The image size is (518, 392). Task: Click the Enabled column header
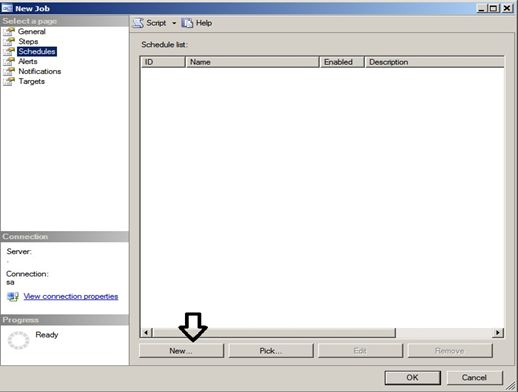(x=342, y=62)
